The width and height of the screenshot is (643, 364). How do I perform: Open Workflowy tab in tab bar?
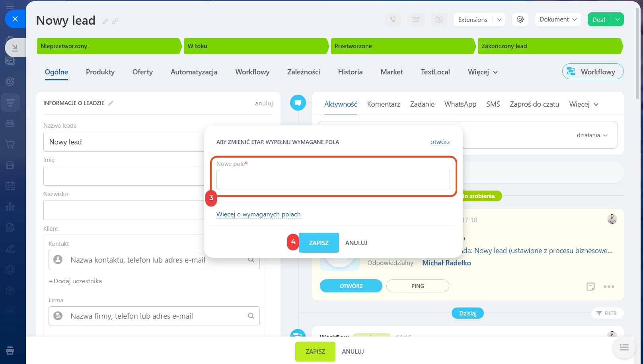click(x=252, y=72)
